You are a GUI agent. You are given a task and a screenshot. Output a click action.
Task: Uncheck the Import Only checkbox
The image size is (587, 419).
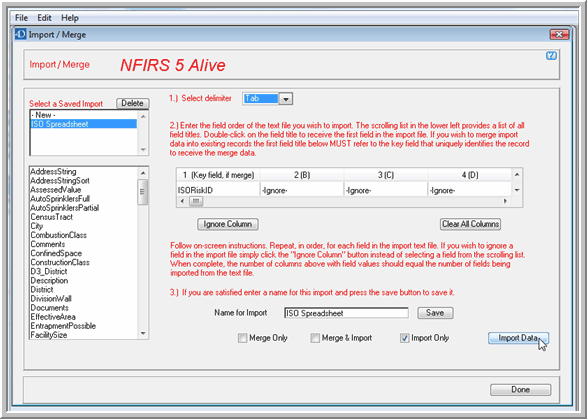pyautogui.click(x=404, y=338)
